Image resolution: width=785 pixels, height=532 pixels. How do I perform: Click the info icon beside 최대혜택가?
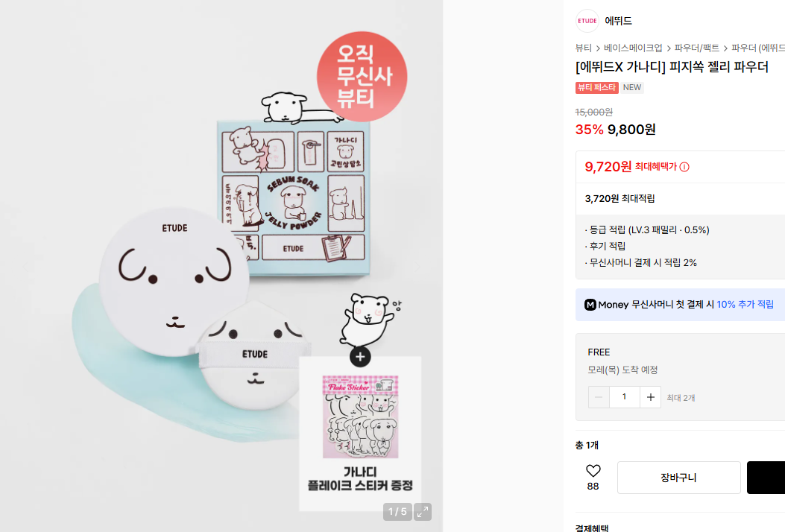tap(684, 167)
